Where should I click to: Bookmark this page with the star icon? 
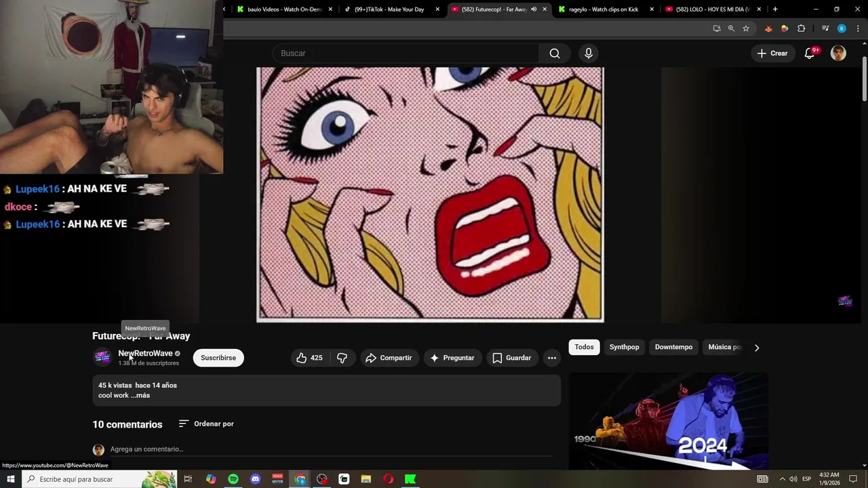coord(746,28)
